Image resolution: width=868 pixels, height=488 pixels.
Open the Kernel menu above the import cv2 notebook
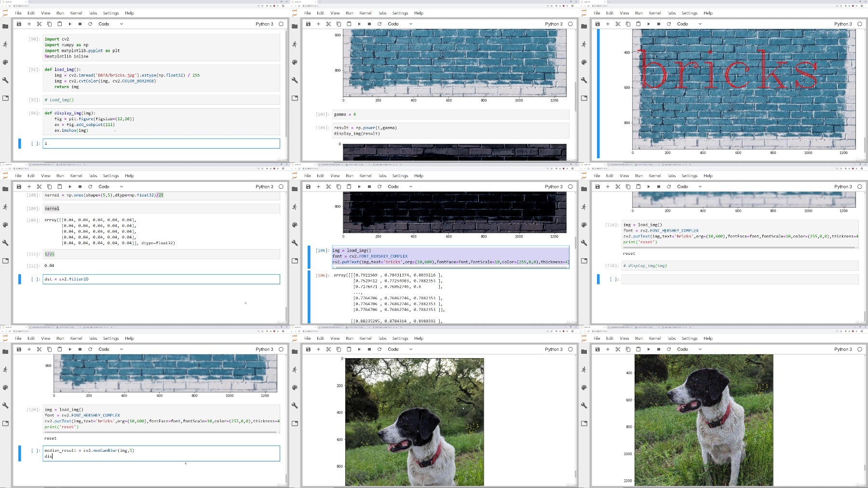76,13
